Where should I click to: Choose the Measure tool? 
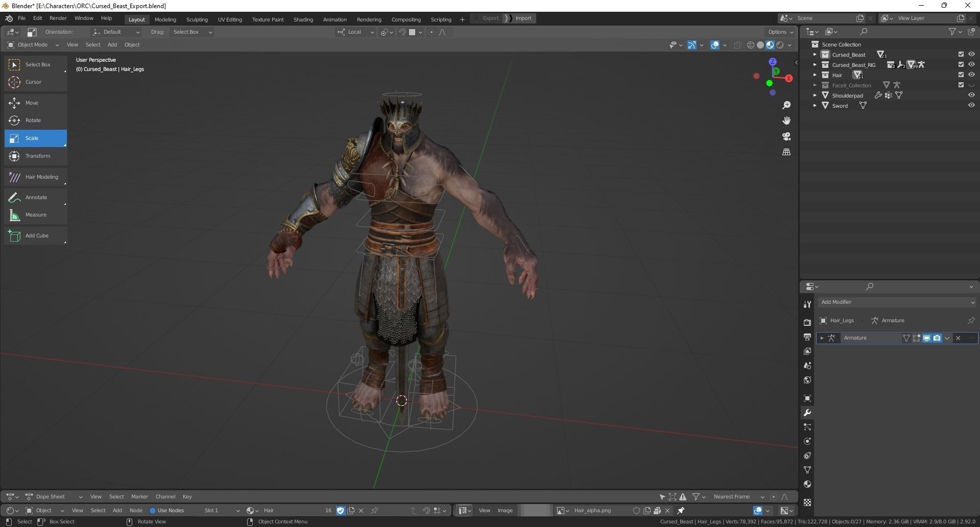[x=36, y=214]
